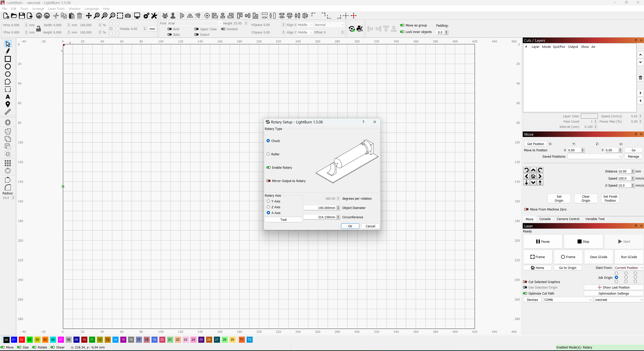Select the Roller rotary type
644x351 pixels.
click(273, 154)
